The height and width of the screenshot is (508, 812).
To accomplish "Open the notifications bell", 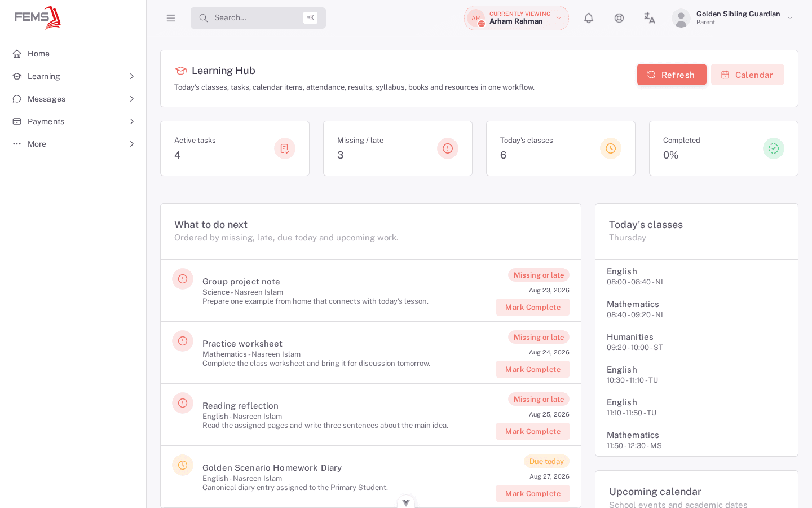I will (x=589, y=18).
